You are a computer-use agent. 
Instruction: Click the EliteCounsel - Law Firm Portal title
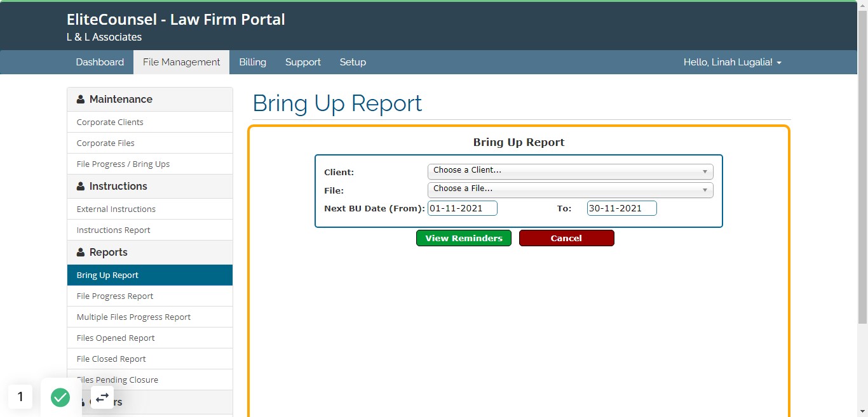click(x=175, y=20)
